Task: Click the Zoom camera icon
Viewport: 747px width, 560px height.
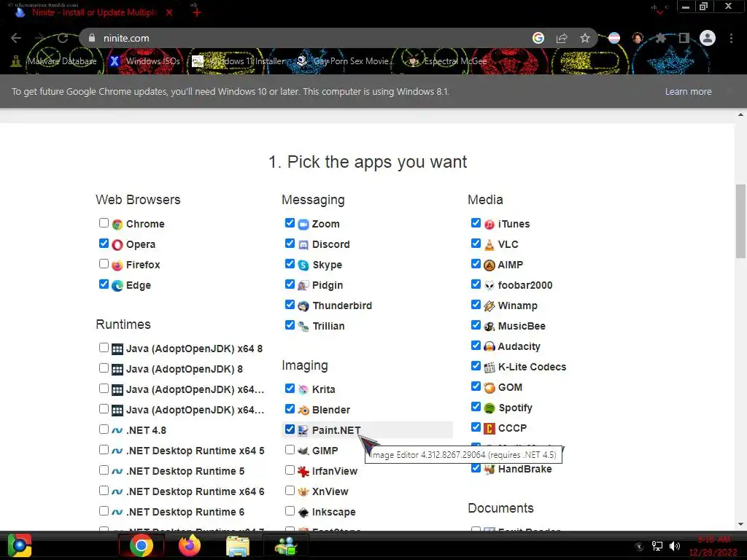Action: (x=303, y=225)
